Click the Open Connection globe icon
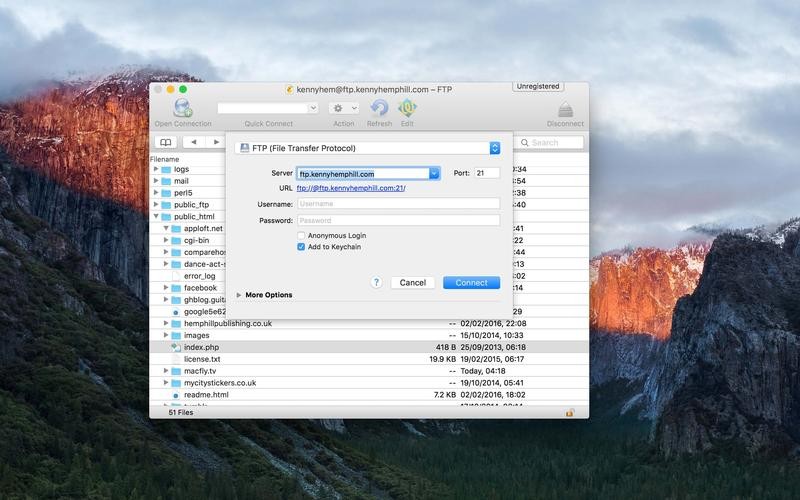The height and width of the screenshot is (500, 800). [x=182, y=108]
